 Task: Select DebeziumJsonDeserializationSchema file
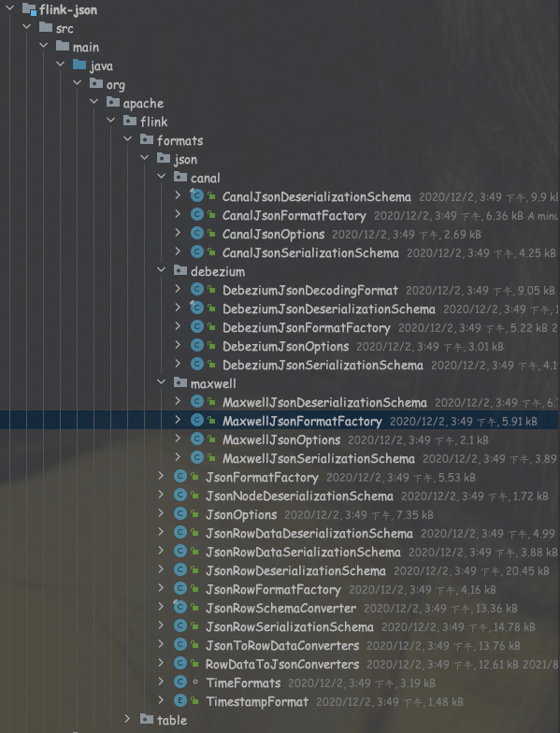pyautogui.click(x=329, y=309)
